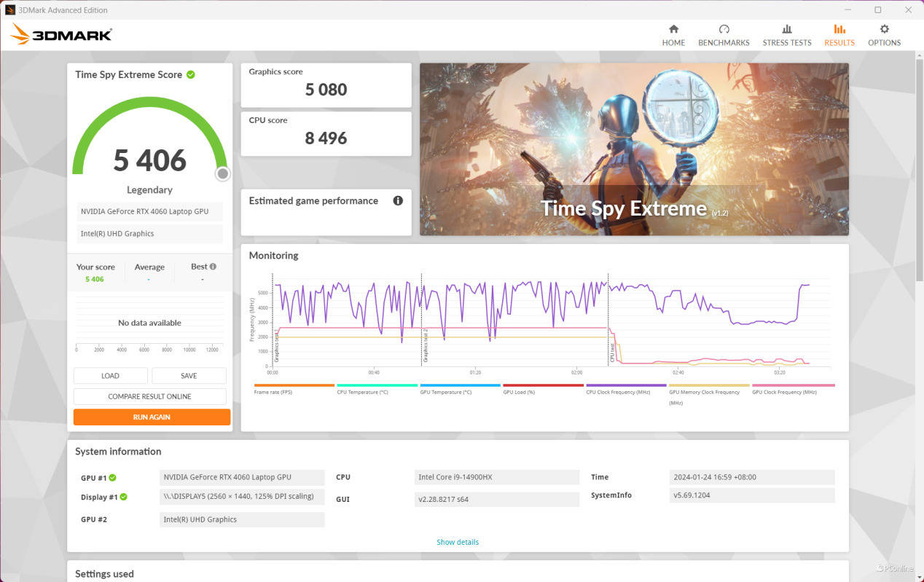Go to the HOME tab
The image size is (924, 582).
pyautogui.click(x=673, y=35)
